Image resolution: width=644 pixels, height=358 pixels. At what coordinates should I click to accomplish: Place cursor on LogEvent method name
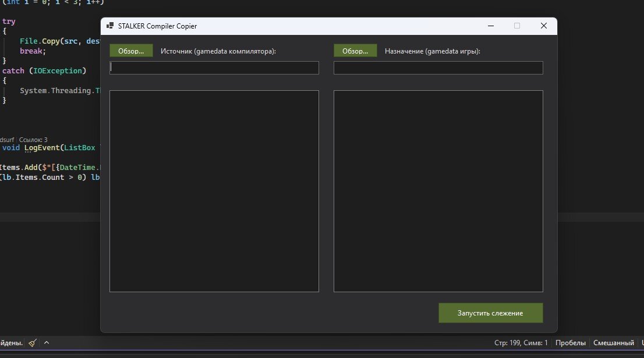(x=42, y=148)
